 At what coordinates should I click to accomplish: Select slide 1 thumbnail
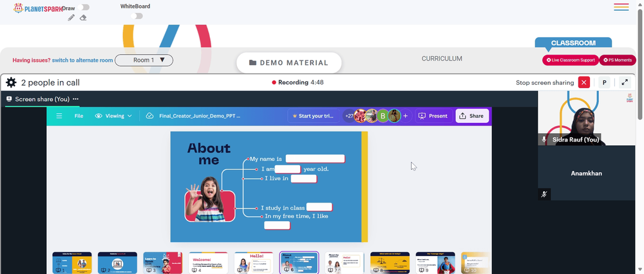pos(72,263)
